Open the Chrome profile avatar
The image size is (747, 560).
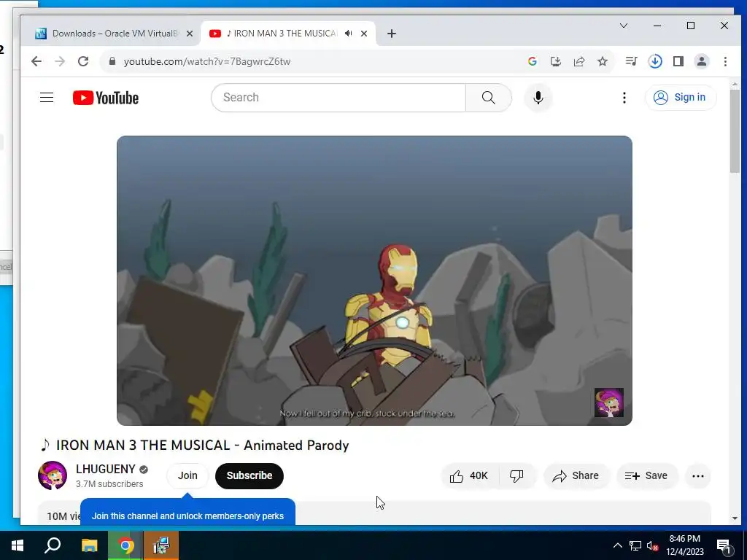pos(702,61)
